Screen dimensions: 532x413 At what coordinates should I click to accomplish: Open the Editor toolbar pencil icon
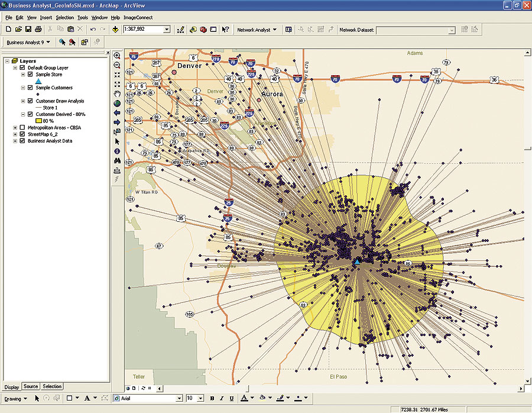(x=181, y=30)
